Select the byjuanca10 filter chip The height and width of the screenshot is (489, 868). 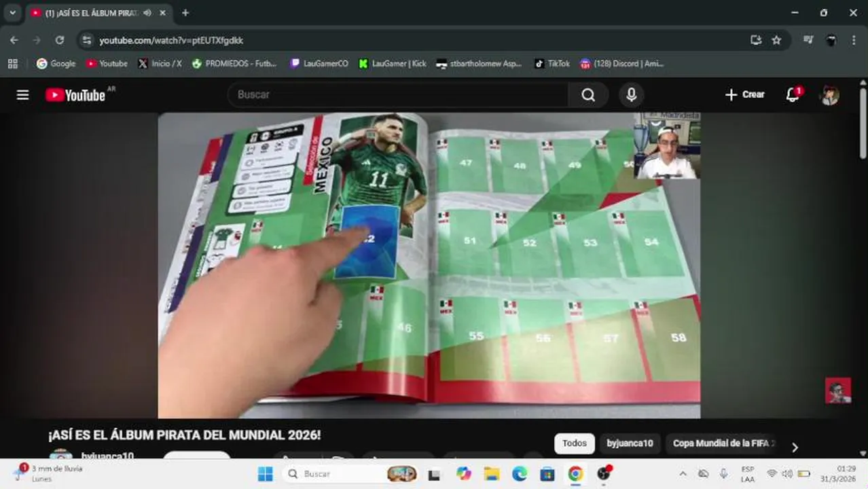click(630, 443)
